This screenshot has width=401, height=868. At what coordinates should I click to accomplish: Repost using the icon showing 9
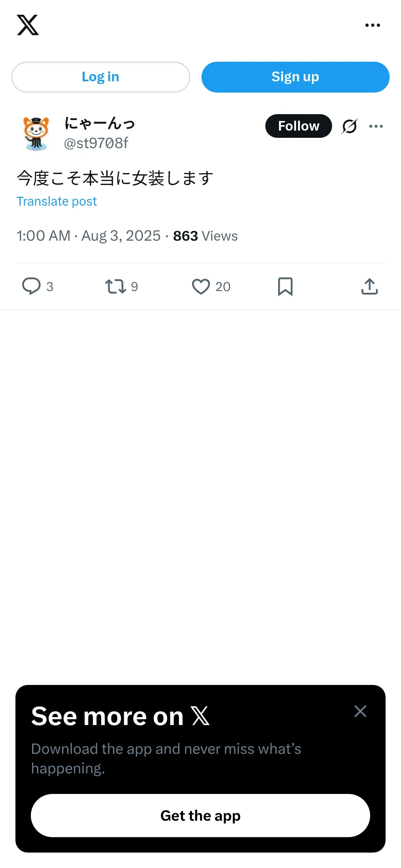click(x=116, y=286)
